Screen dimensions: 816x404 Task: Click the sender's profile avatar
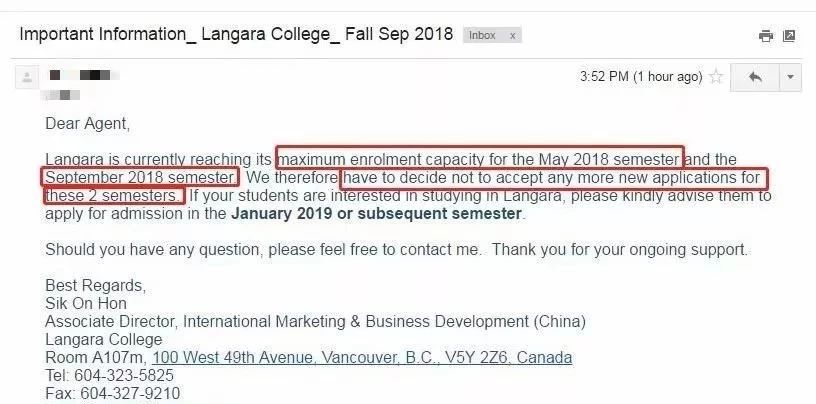[27, 77]
